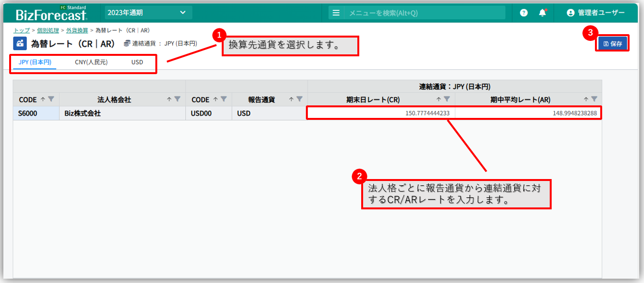Viewport: 644px width, 283px height.
Task: Click the 為替レート page icon
Action: click(x=20, y=44)
